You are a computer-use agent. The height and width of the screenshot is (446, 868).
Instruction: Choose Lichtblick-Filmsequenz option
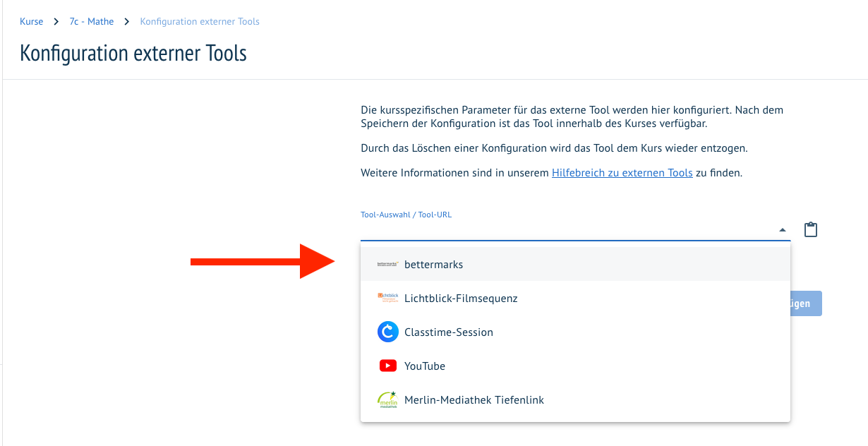point(576,298)
